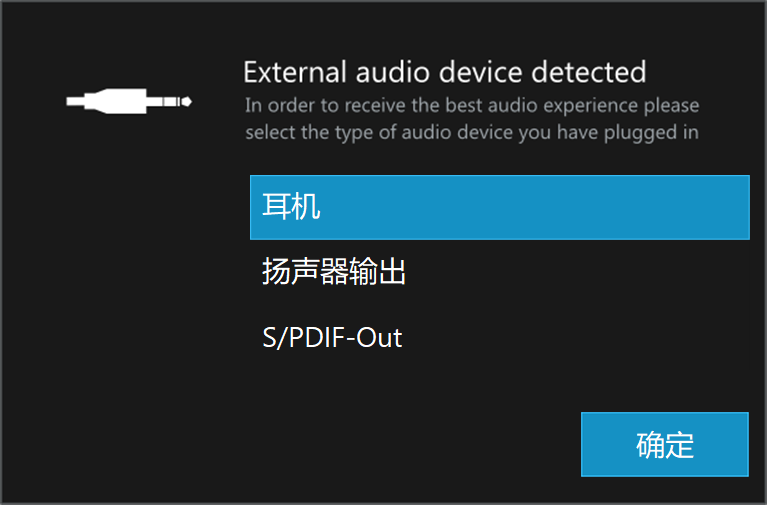The height and width of the screenshot is (505, 767).
Task: Click the thick body of the jack icon
Action: (115, 101)
